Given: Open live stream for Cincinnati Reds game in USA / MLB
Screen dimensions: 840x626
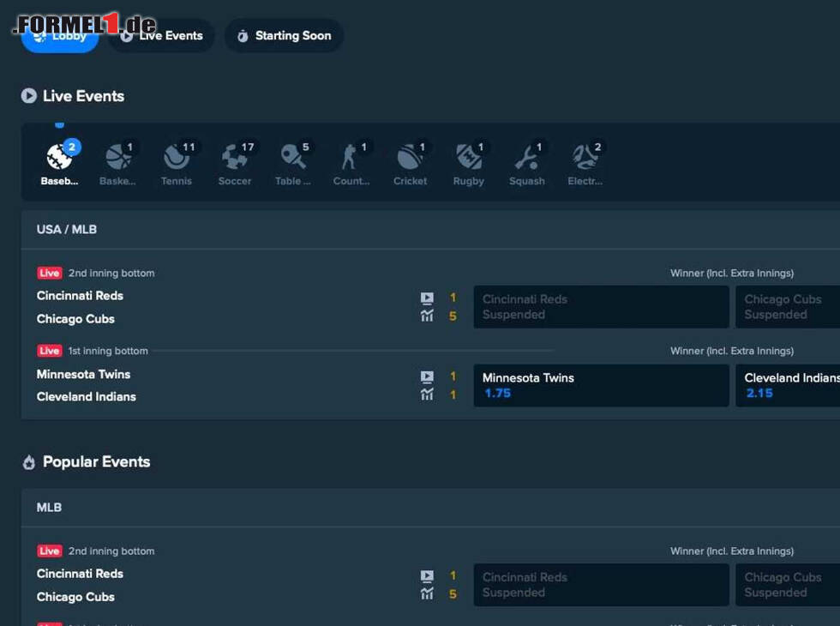Looking at the screenshot, I should tap(427, 298).
